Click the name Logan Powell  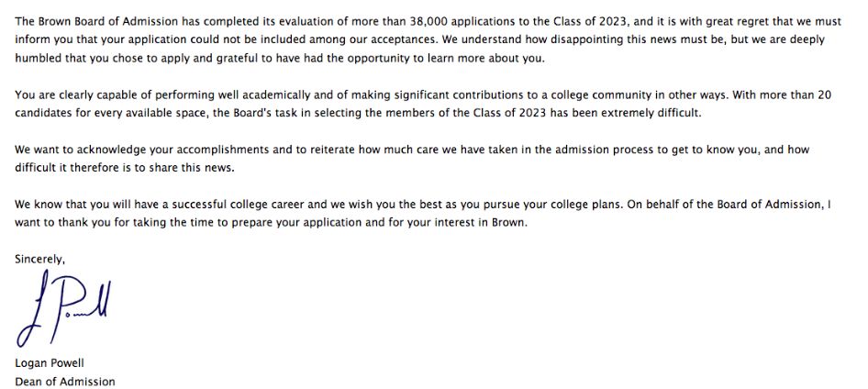point(50,363)
